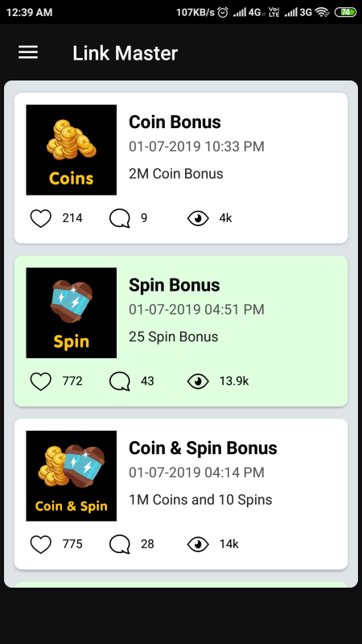Viewport: 362px width, 644px height.
Task: Open comments on Spin Bonus post
Action: pyautogui.click(x=120, y=381)
